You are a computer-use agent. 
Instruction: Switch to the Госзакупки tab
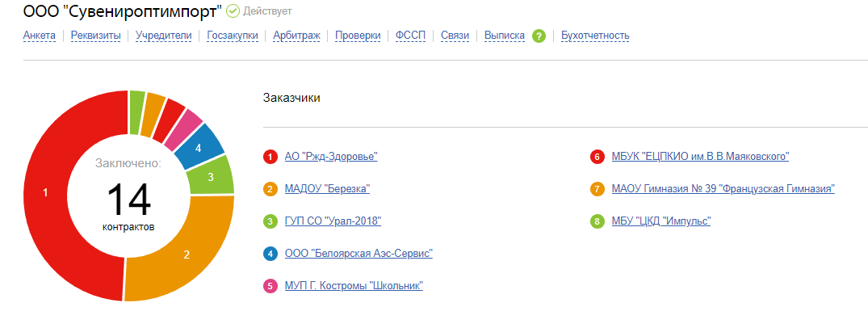pyautogui.click(x=233, y=36)
